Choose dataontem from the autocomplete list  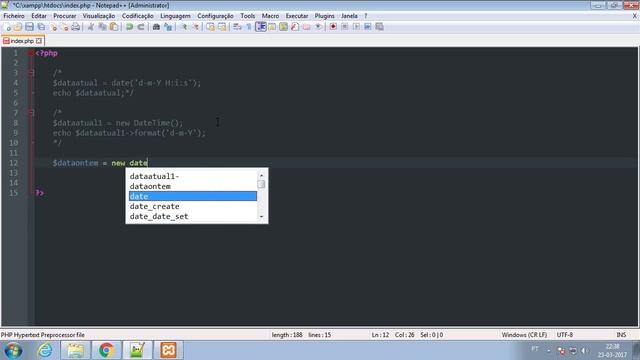point(193,186)
